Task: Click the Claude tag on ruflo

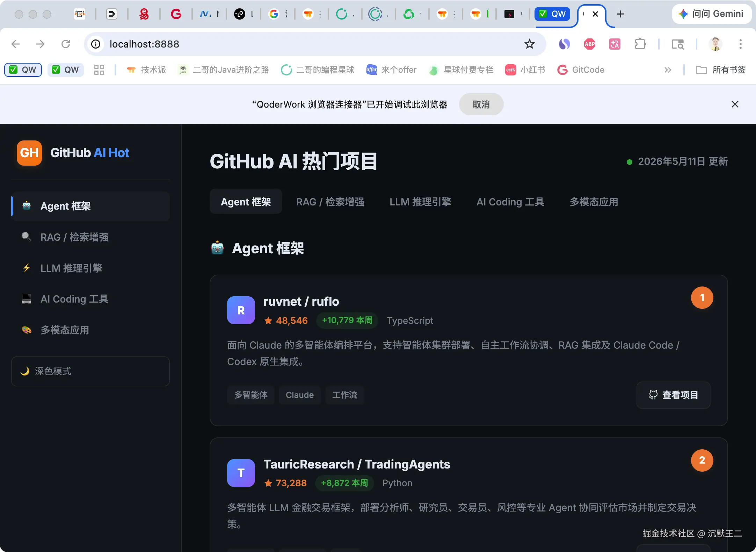Action: click(x=300, y=395)
